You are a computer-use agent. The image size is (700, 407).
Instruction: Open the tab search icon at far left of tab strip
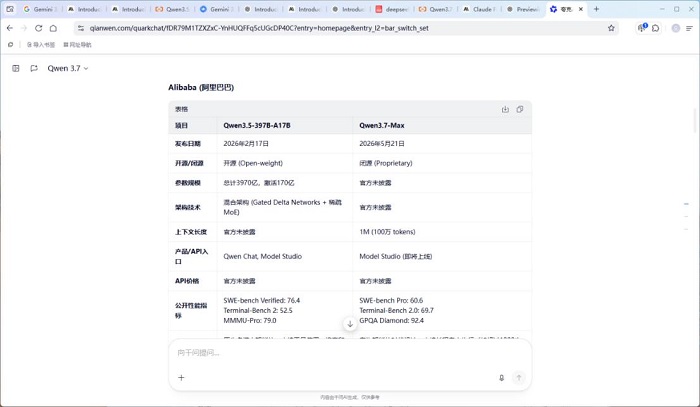10,9
